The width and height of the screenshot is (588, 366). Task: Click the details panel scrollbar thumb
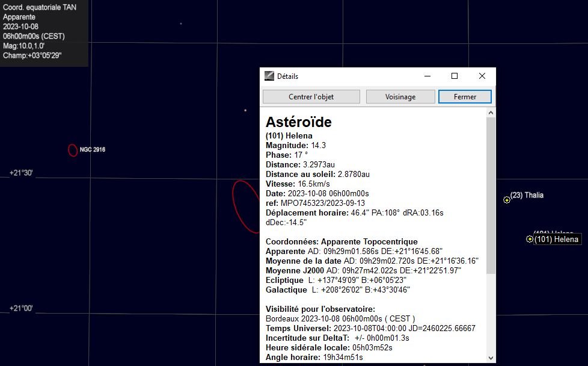click(x=491, y=193)
